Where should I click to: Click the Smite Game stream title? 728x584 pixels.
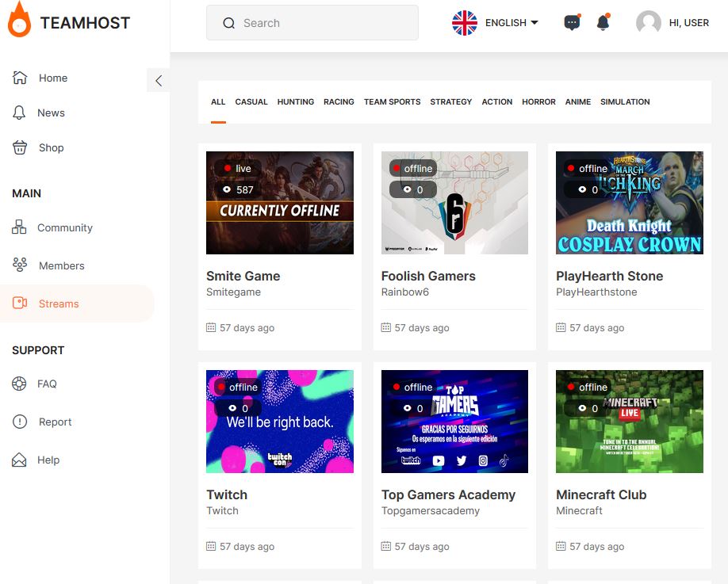point(243,276)
